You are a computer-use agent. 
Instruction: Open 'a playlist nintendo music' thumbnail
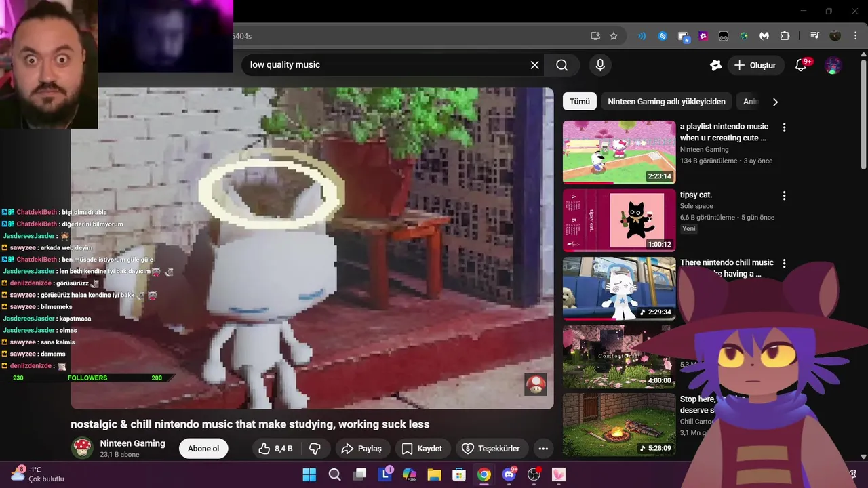tap(619, 152)
